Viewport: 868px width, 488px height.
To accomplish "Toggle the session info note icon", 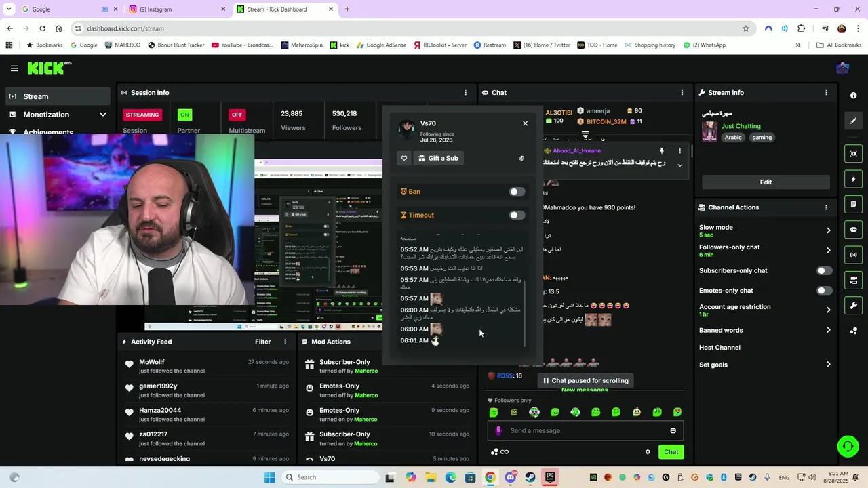I will coord(854,204).
